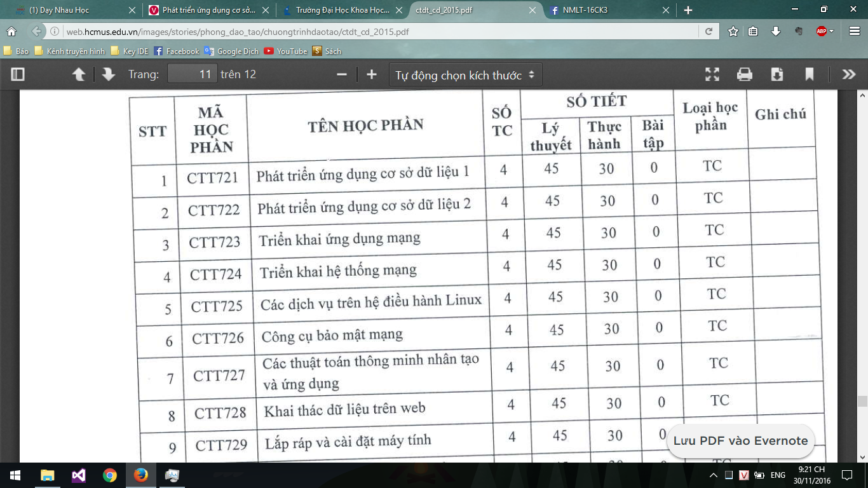Click the 'TÊN HỌC PHẦN' column header
The width and height of the screenshot is (868, 488).
(365, 125)
